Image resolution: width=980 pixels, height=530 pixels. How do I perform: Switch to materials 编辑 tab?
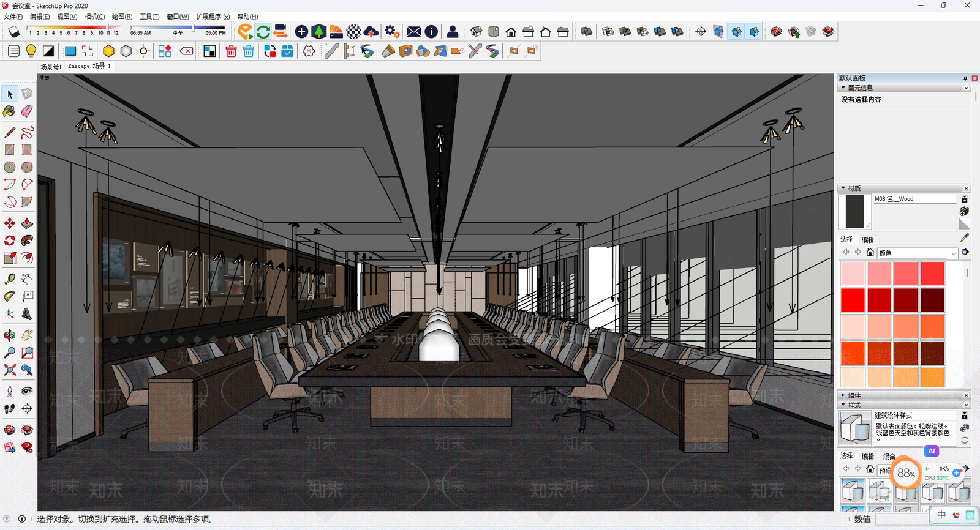tap(868, 240)
